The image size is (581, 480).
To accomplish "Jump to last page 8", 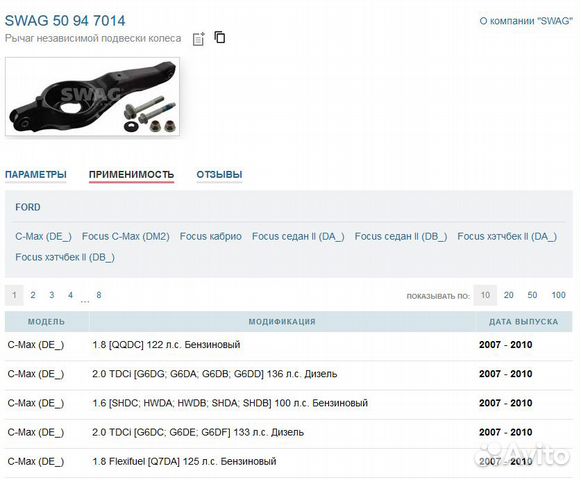I will point(99,295).
